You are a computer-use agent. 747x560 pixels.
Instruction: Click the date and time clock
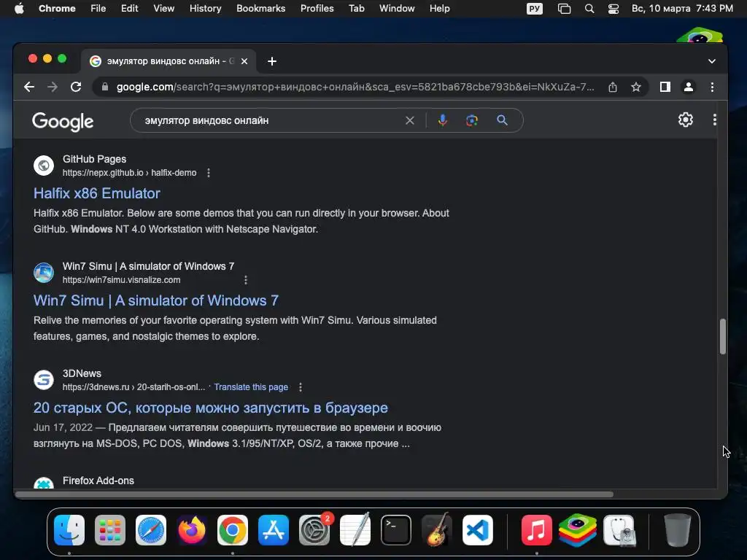point(682,9)
